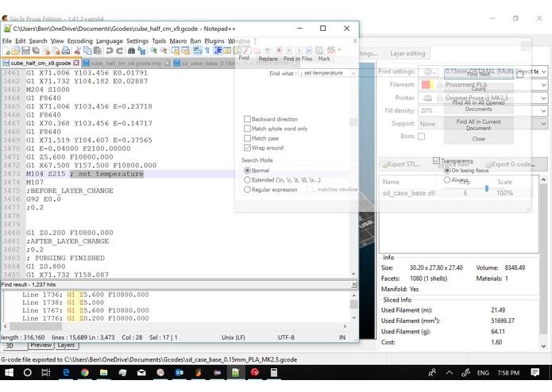Image resolution: width=552 pixels, height=392 pixels.
Task: Click the New file icon in Notepad++ toolbar
Action: click(x=6, y=50)
